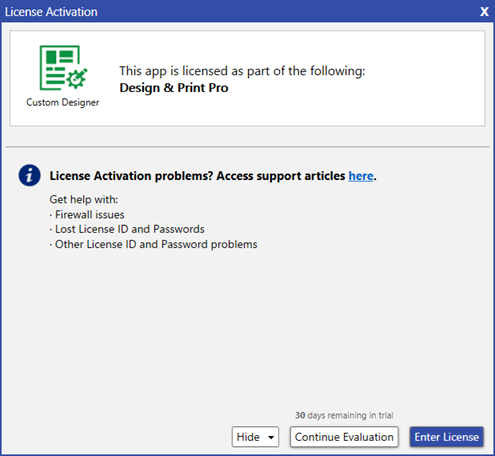
Task: Click the 'Custom Designer' label
Action: point(63,102)
